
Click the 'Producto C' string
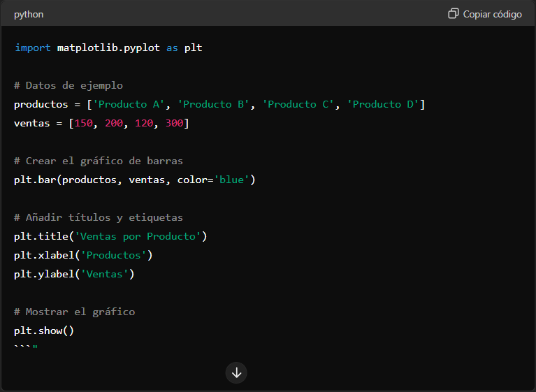[298, 104]
